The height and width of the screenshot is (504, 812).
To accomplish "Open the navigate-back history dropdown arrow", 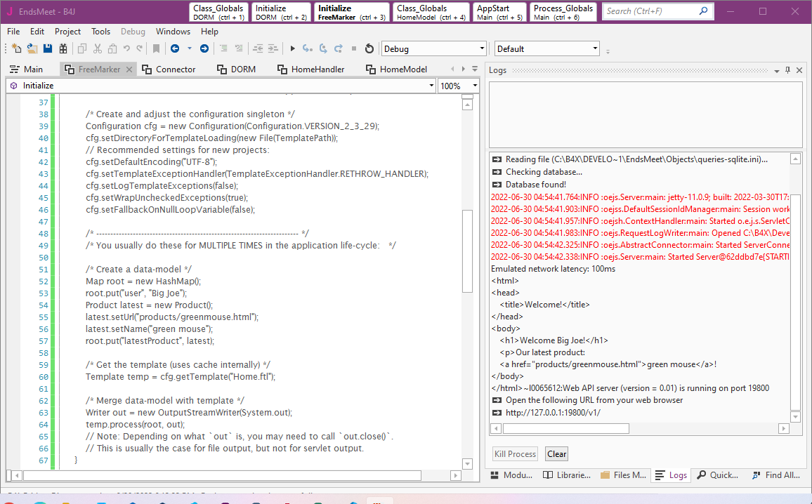I will tap(190, 48).
